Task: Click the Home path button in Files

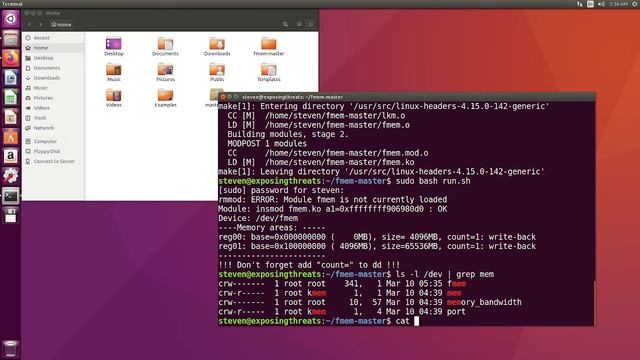Action: click(x=61, y=24)
